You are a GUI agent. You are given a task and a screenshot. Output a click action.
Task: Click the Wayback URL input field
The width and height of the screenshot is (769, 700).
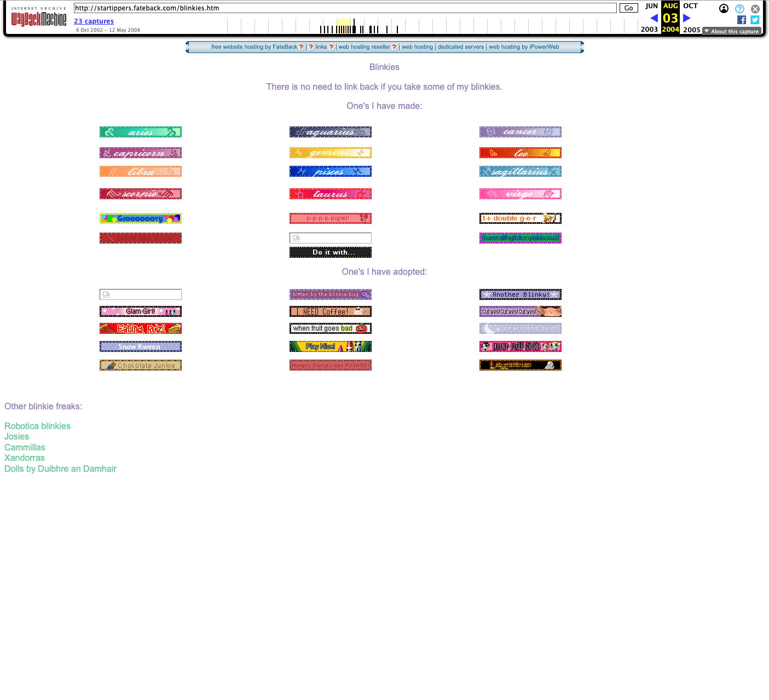pyautogui.click(x=345, y=8)
